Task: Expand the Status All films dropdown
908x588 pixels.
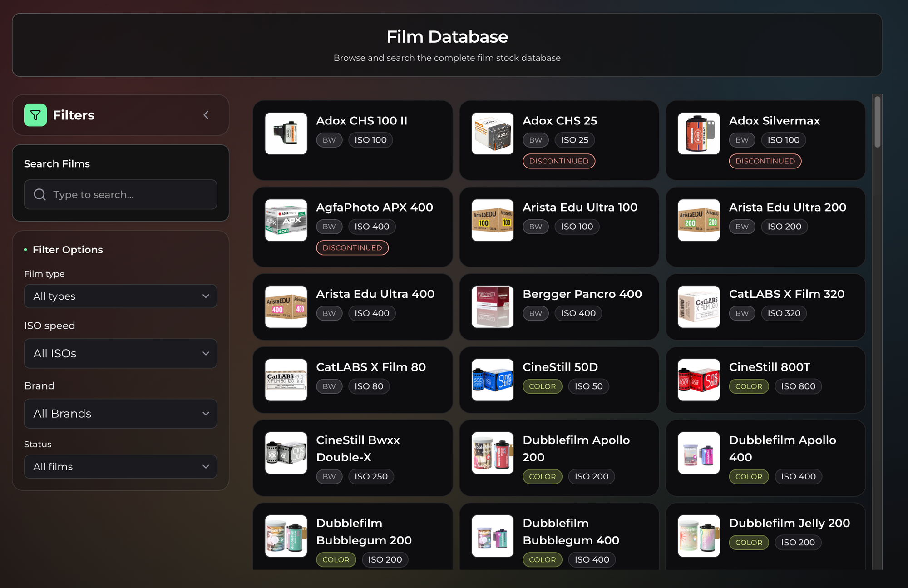Action: 120,467
